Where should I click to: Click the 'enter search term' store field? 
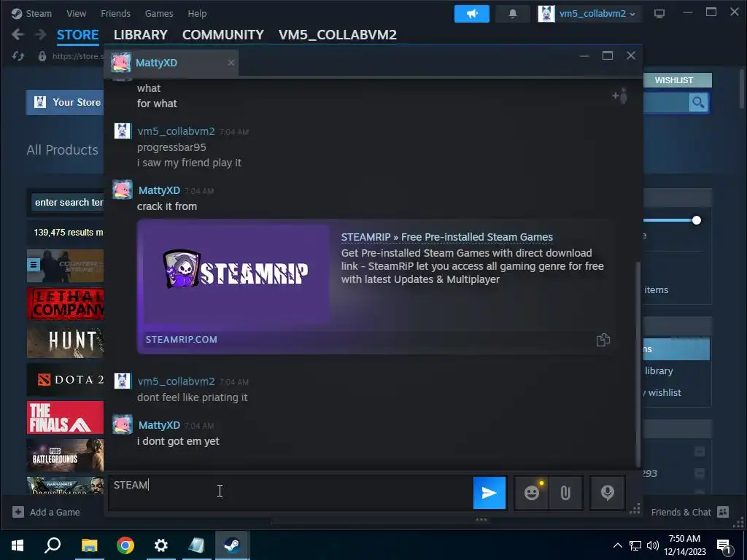pyautogui.click(x=67, y=203)
